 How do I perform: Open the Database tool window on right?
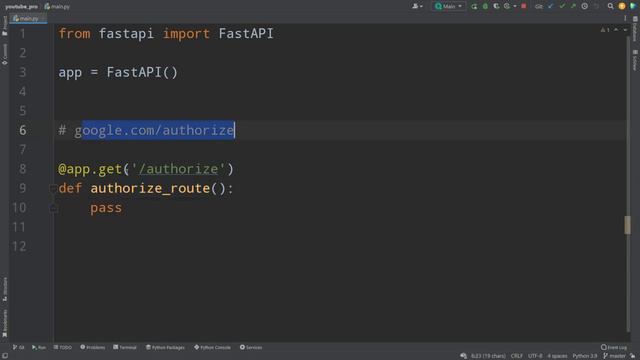[635, 29]
